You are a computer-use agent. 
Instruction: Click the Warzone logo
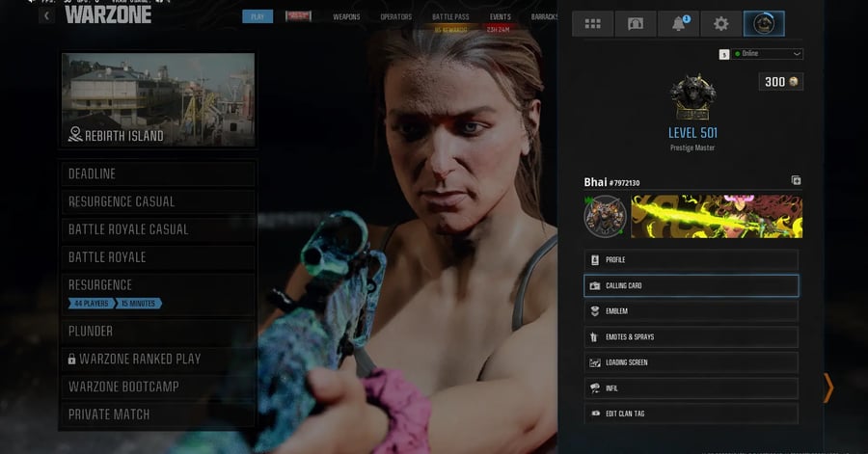coord(108,14)
